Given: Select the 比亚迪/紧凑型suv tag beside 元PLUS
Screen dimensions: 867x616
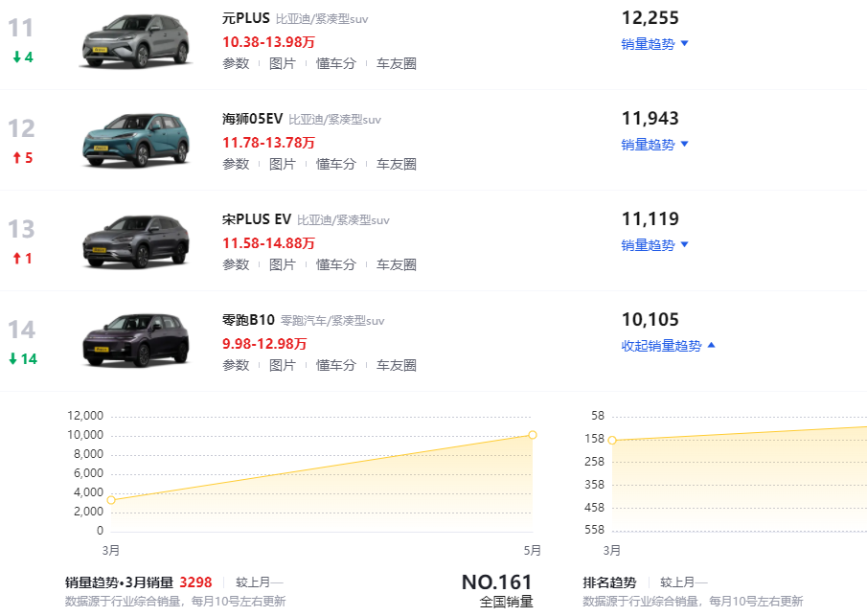Looking at the screenshot, I should [322, 19].
